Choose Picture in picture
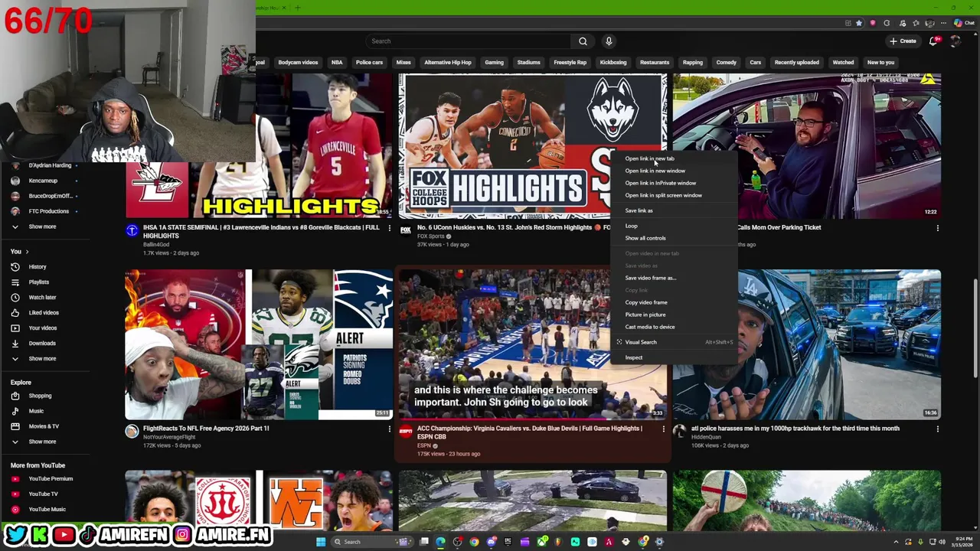This screenshot has width=980, height=551. (x=645, y=315)
